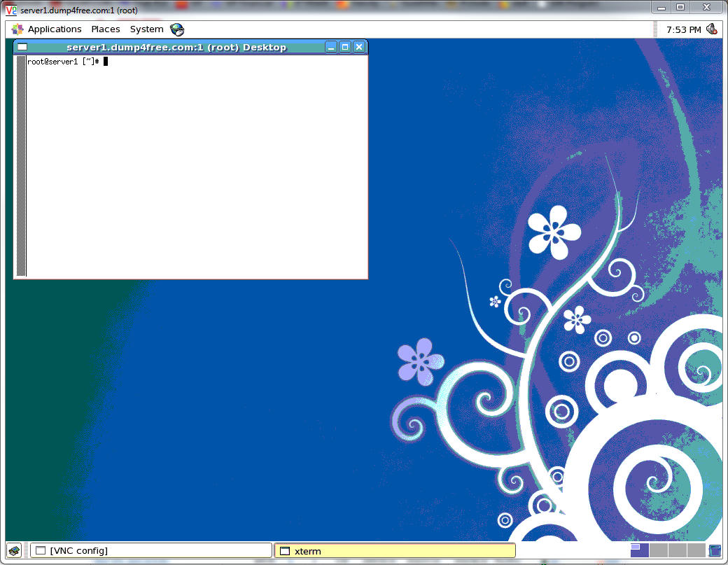The width and height of the screenshot is (728, 565).
Task: Switch to the second workspace
Action: click(x=659, y=550)
